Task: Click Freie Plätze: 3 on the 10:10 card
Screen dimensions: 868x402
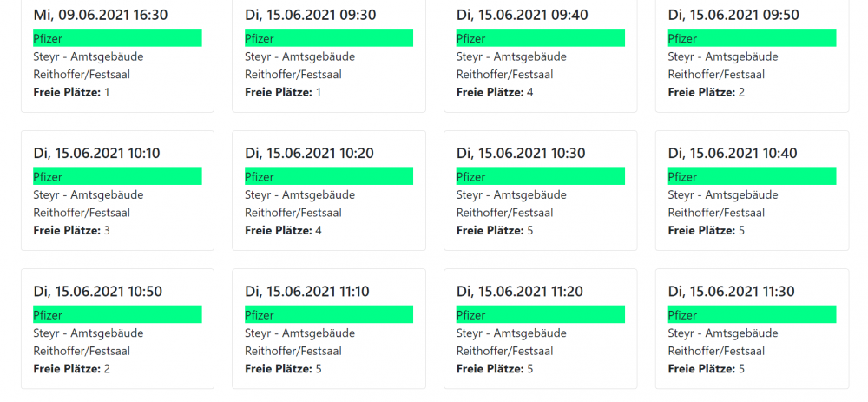Action: click(71, 230)
